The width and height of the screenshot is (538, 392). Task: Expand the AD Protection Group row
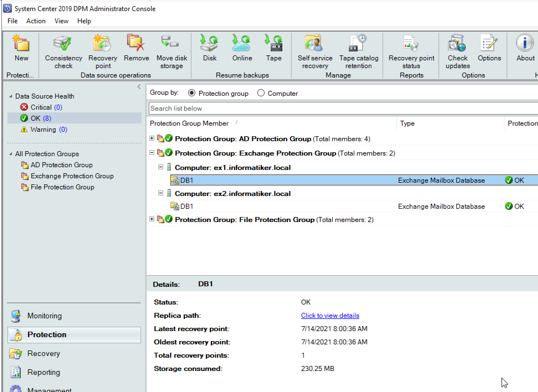pyautogui.click(x=152, y=138)
